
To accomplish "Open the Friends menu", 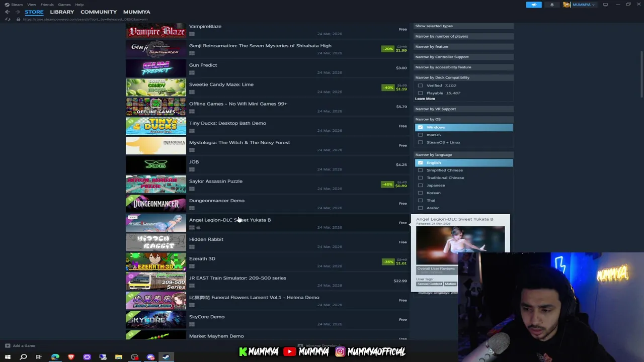I will pyautogui.click(x=47, y=5).
